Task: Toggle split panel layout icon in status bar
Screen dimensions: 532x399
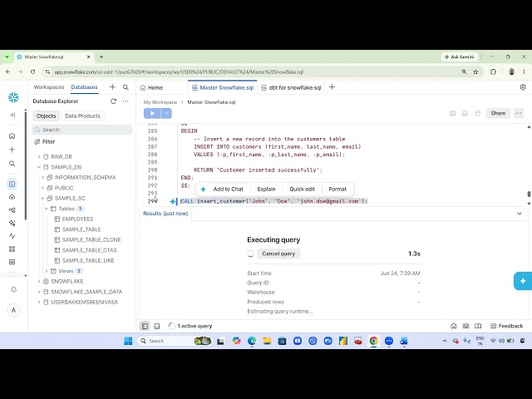Action: [145, 326]
